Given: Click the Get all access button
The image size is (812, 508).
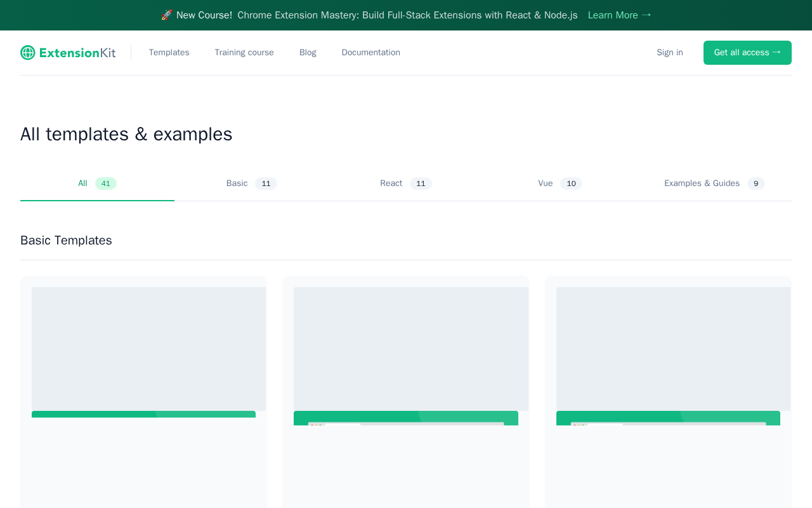Looking at the screenshot, I should 747,53.
